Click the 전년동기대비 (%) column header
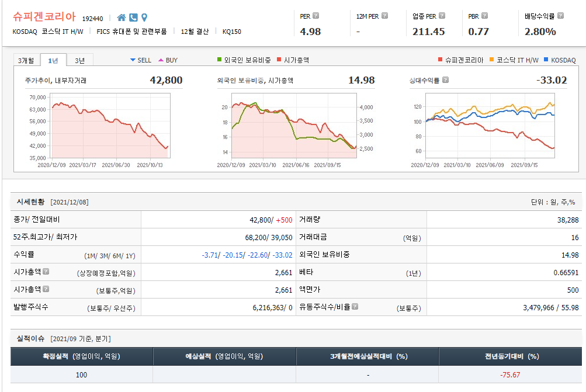This screenshot has height=392, width=586. click(511, 356)
